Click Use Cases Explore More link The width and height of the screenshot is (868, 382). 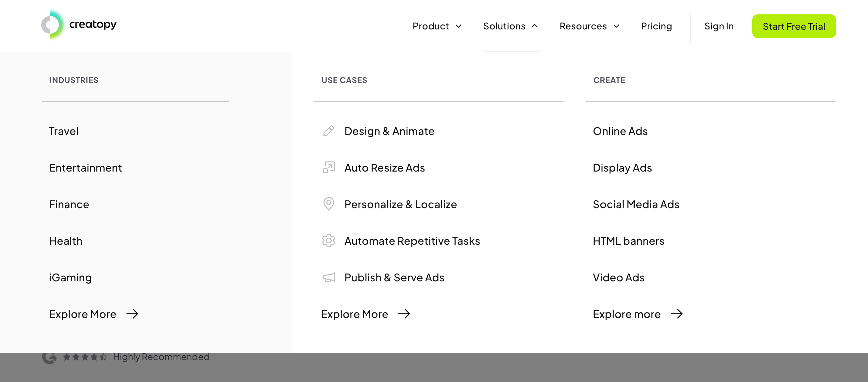click(x=355, y=314)
